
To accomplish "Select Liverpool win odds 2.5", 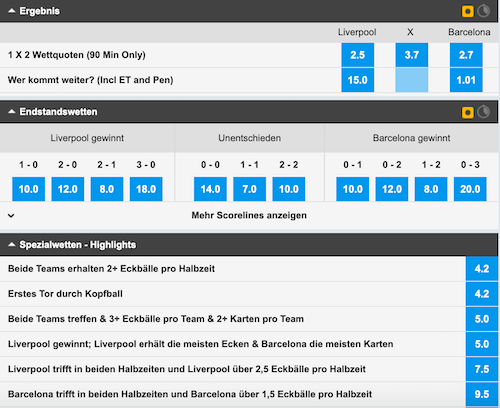I will [x=358, y=55].
